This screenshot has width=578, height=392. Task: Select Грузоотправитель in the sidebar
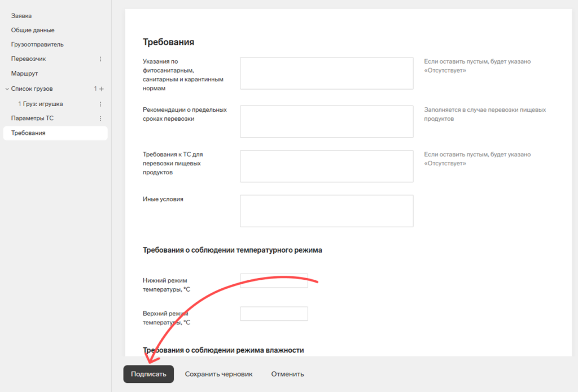coord(37,45)
